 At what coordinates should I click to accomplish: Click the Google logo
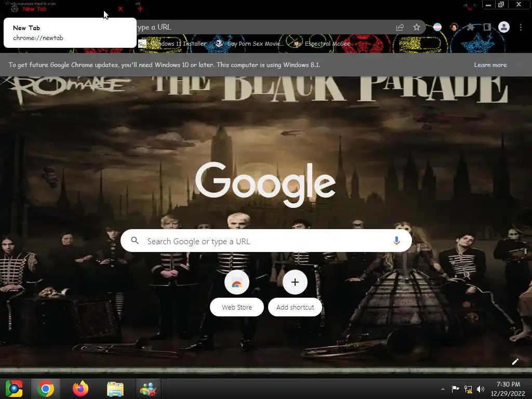pos(265,184)
